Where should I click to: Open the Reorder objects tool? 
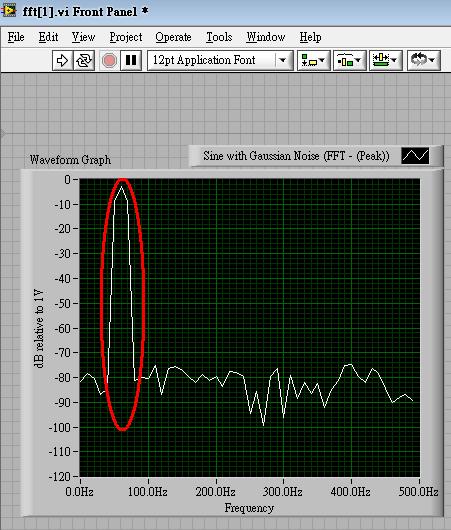tap(423, 61)
